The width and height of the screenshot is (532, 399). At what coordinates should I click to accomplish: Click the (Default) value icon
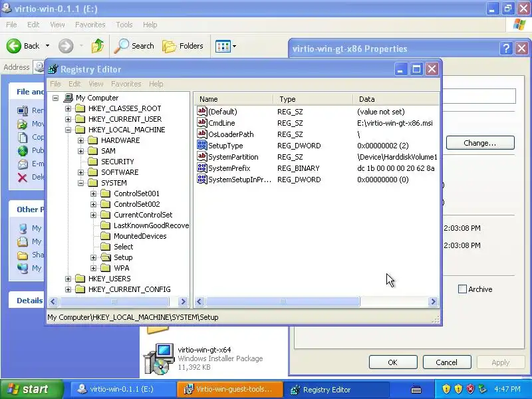point(202,111)
